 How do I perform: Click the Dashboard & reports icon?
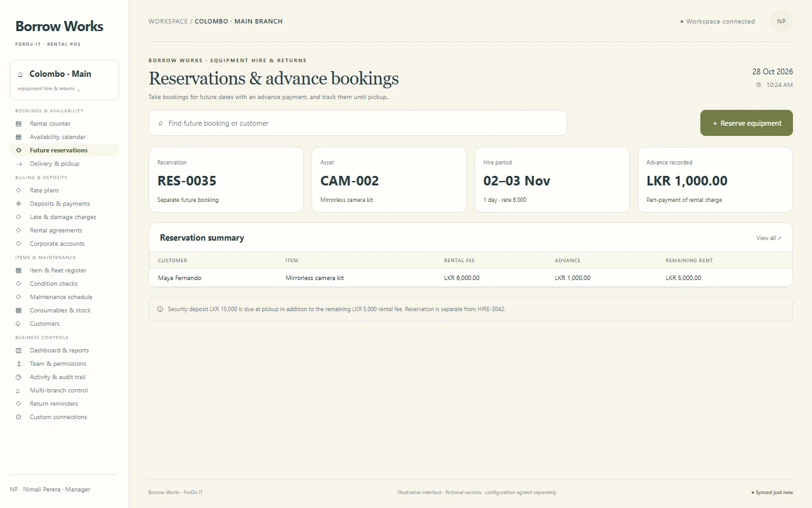click(x=18, y=351)
